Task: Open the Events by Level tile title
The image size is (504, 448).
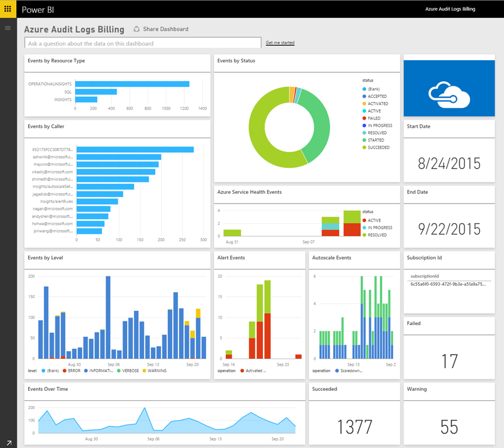Action: coord(45,258)
